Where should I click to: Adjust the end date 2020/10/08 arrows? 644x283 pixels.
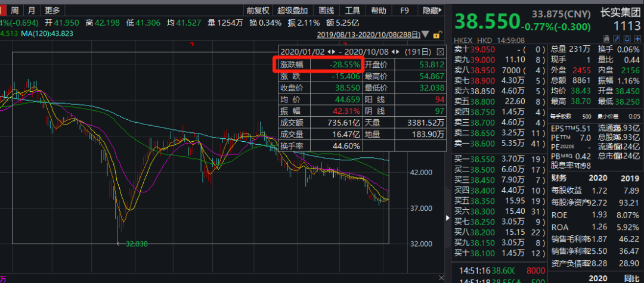(x=395, y=52)
